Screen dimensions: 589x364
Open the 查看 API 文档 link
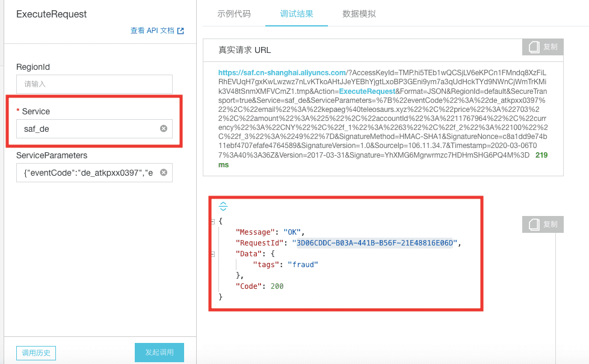click(x=157, y=31)
